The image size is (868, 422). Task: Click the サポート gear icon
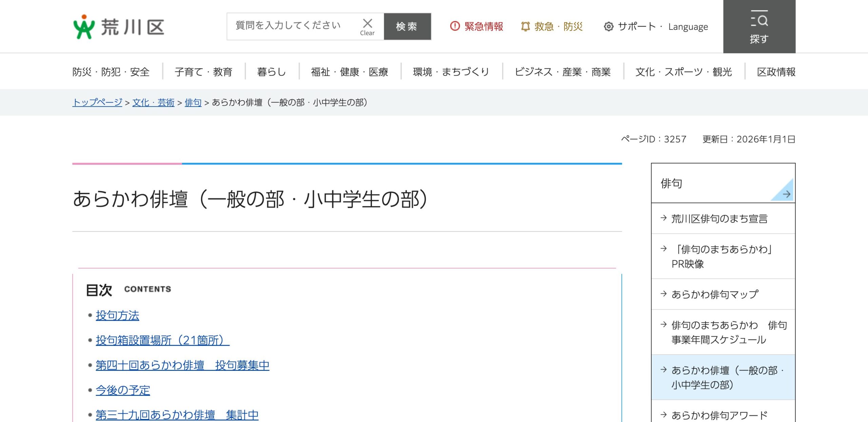[609, 26]
